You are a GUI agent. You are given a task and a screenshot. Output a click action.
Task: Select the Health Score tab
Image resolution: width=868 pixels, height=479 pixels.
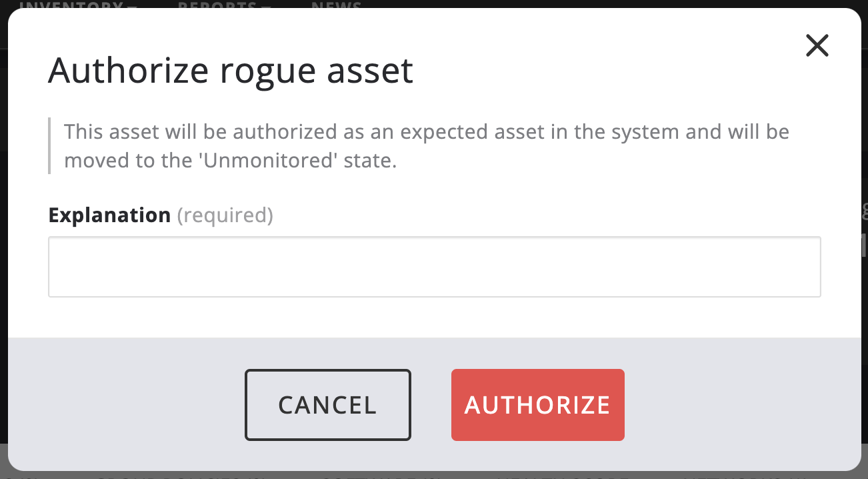(x=563, y=476)
